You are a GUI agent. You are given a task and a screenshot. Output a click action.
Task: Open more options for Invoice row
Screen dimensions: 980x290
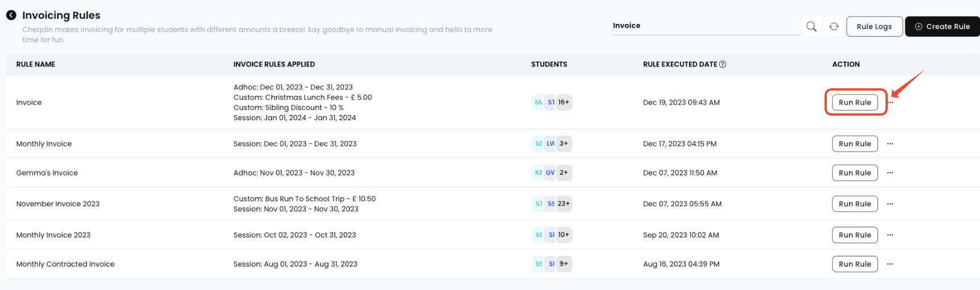coord(891,103)
